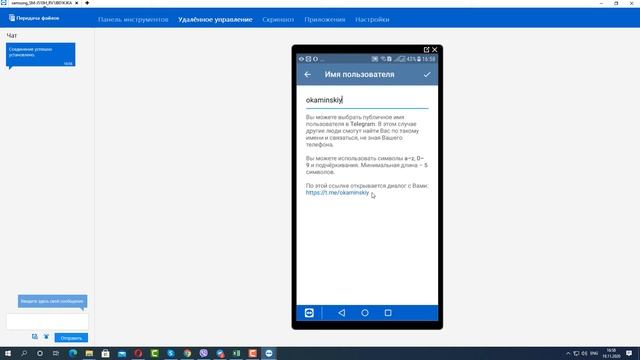Open Google Chrome from the taskbar
640x360 pixels.
(187, 353)
